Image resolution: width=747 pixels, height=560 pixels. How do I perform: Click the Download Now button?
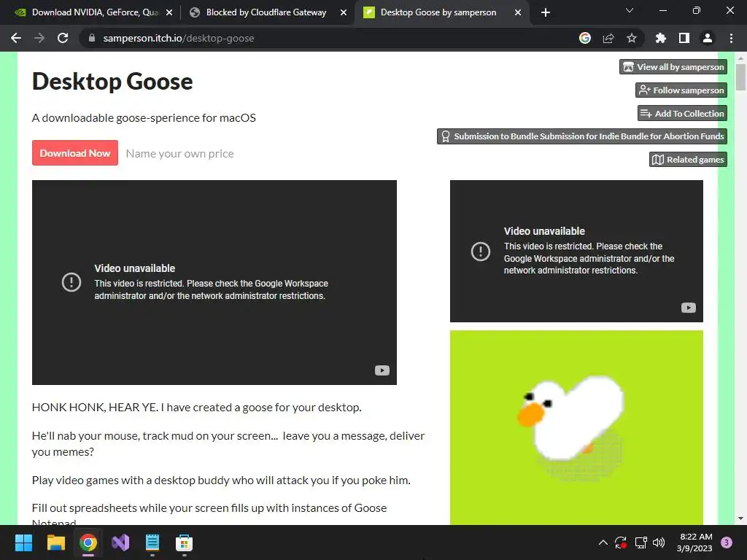pyautogui.click(x=75, y=153)
